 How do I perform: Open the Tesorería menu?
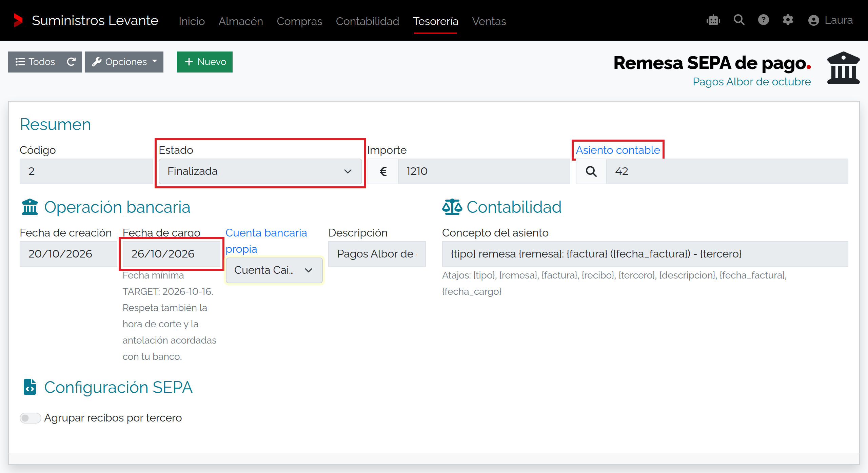436,21
